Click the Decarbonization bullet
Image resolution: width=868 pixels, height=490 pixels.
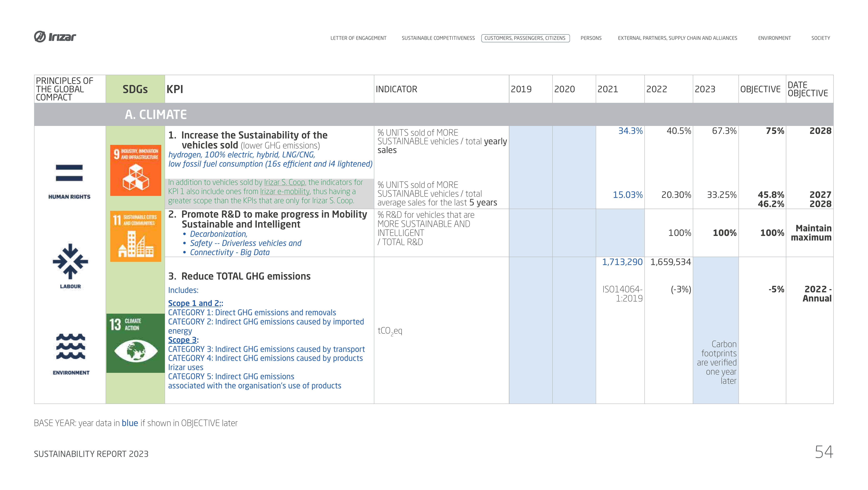click(x=218, y=234)
